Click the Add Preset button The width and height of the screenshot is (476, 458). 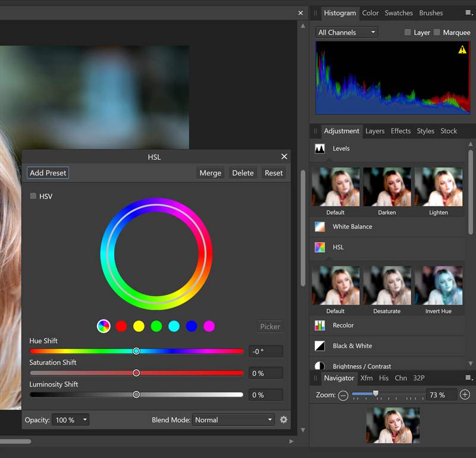(x=48, y=172)
